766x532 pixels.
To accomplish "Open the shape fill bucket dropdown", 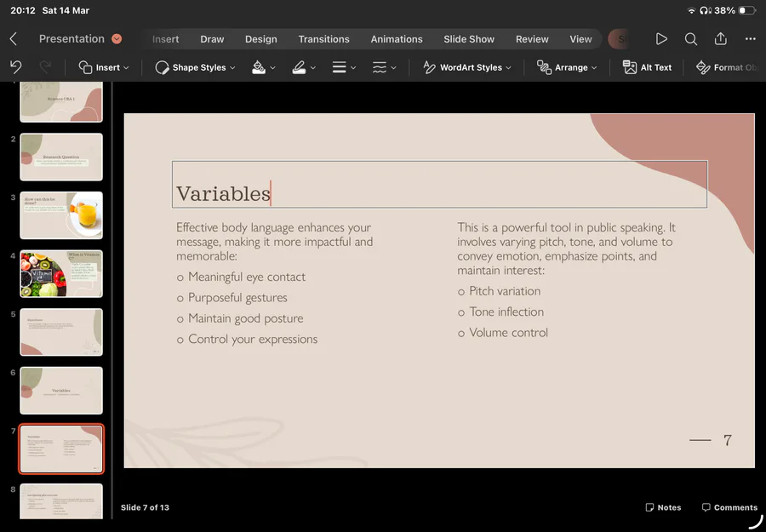I will tap(263, 67).
